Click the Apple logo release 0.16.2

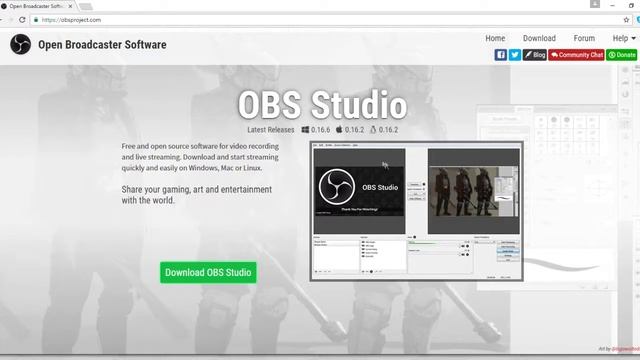(350, 129)
